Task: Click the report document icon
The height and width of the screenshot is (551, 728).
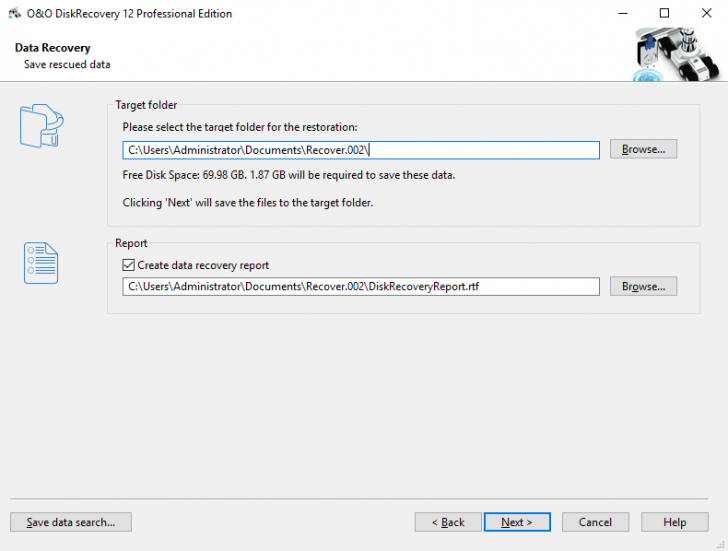Action: click(41, 263)
